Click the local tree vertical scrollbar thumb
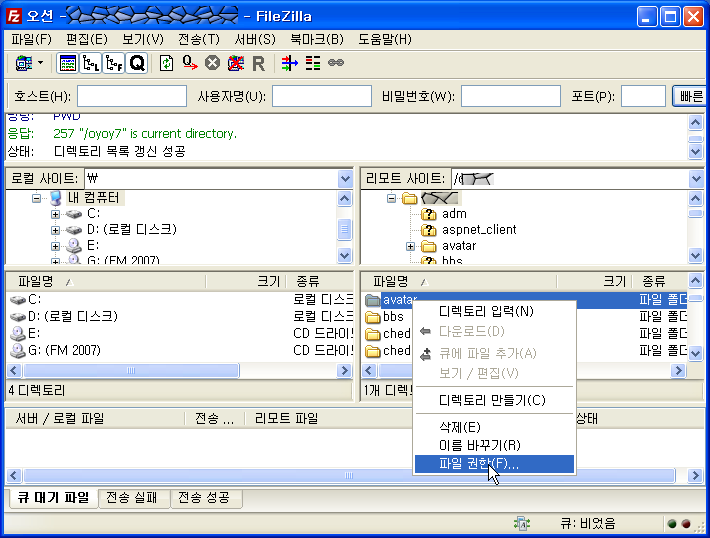This screenshot has width=710, height=538. (x=345, y=230)
